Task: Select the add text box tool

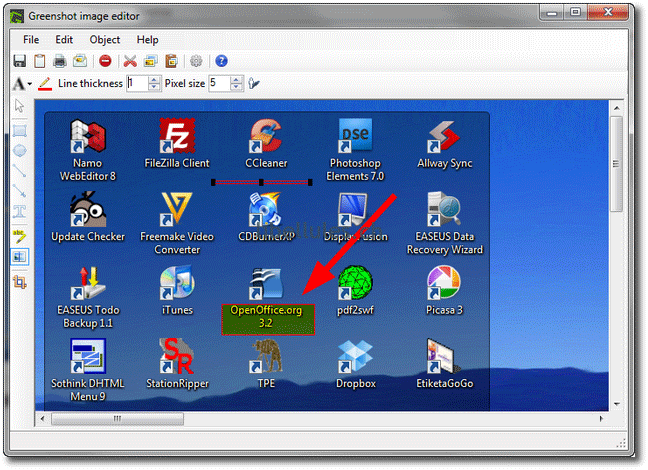Action: (19, 212)
